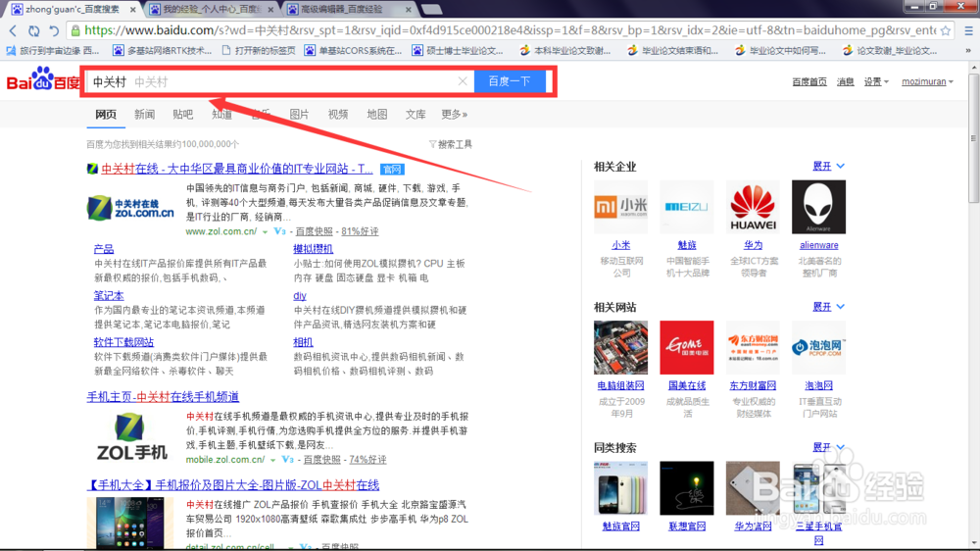980x551 pixels.
Task: Open the 搜索工具 filter icon
Action: (x=432, y=144)
